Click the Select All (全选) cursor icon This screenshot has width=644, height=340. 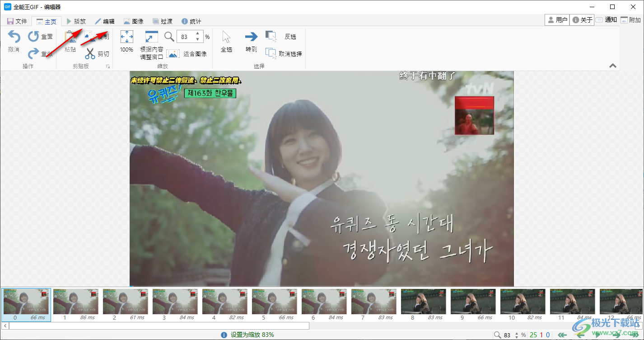click(x=226, y=37)
